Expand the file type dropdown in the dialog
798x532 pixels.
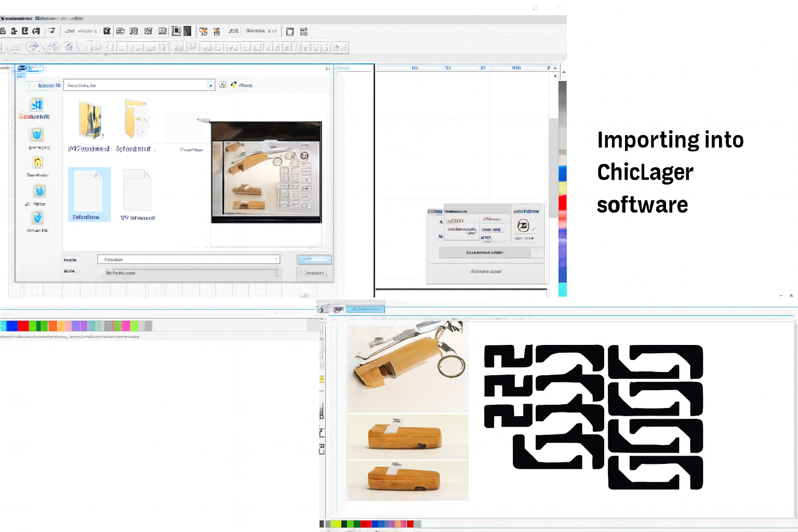pyautogui.click(x=276, y=273)
